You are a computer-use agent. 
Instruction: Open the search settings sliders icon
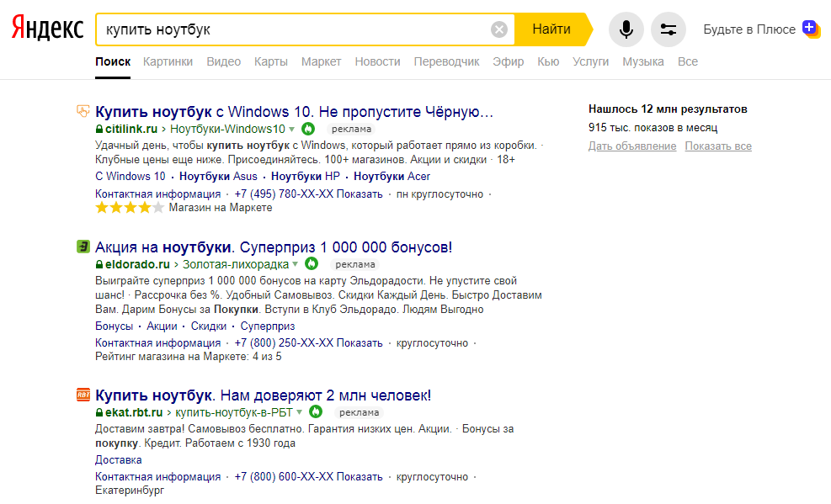point(669,29)
